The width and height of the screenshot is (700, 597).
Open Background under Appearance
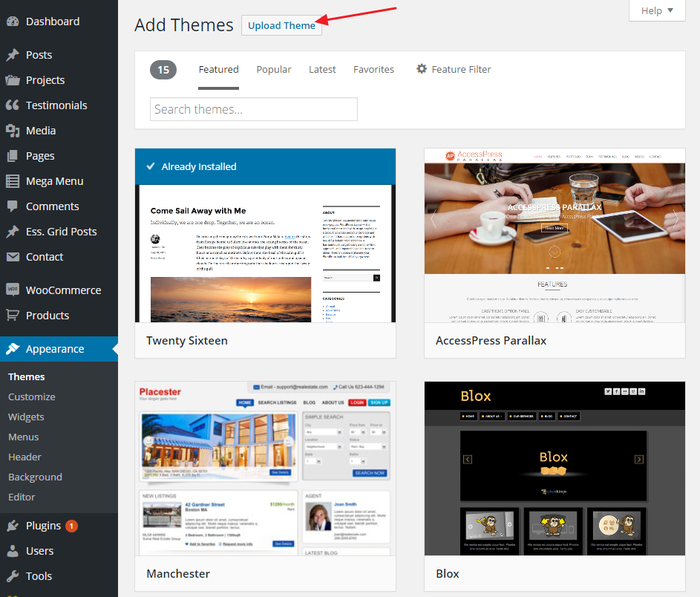35,477
